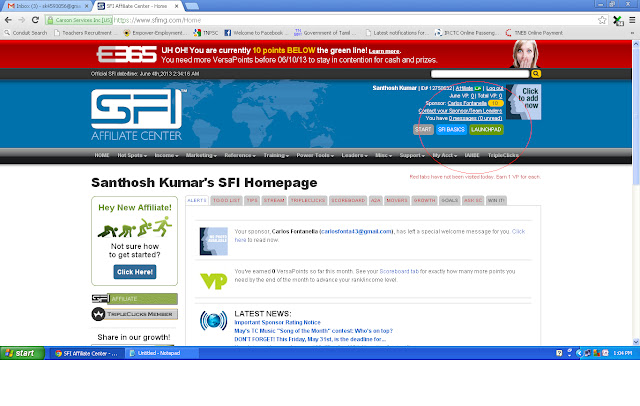Viewport: 640px width, 406px height.
Task: Open the Carlos Fontanella sponsor link
Action: 467,103
